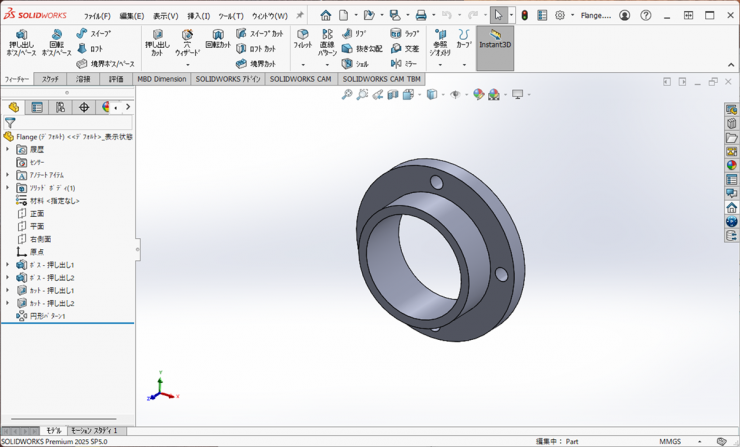This screenshot has height=447, width=740.
Task: Click the フィレット fillet tool
Action: [x=302, y=40]
